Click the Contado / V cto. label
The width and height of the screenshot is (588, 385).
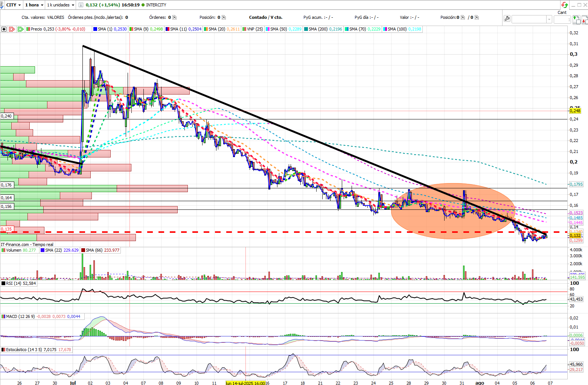point(266,17)
